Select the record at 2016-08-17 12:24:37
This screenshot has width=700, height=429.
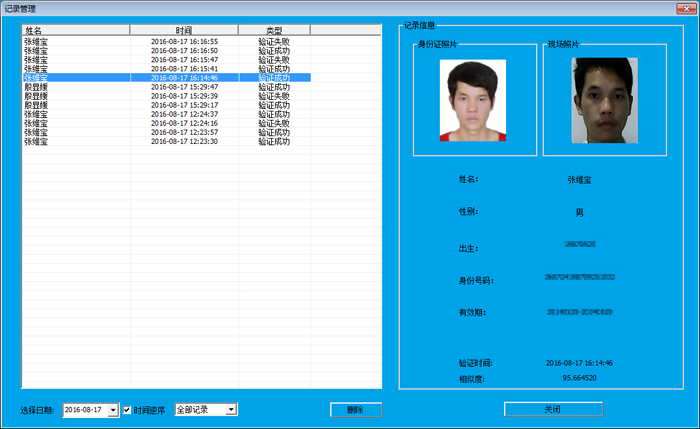tap(184, 114)
